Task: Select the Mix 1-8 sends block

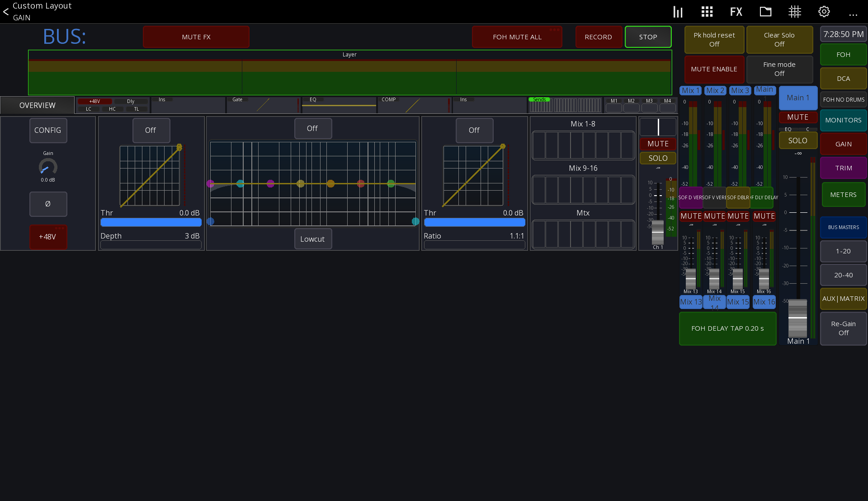Action: (583, 145)
